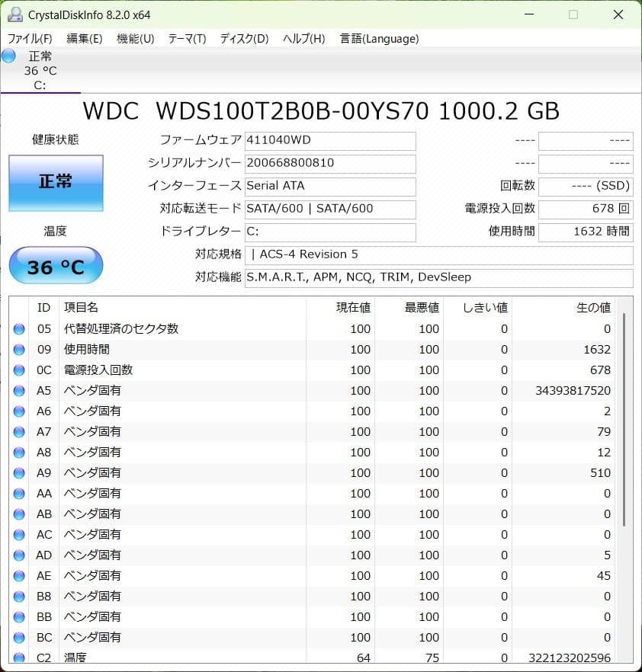Click raw value 79 in row A7

604,432
